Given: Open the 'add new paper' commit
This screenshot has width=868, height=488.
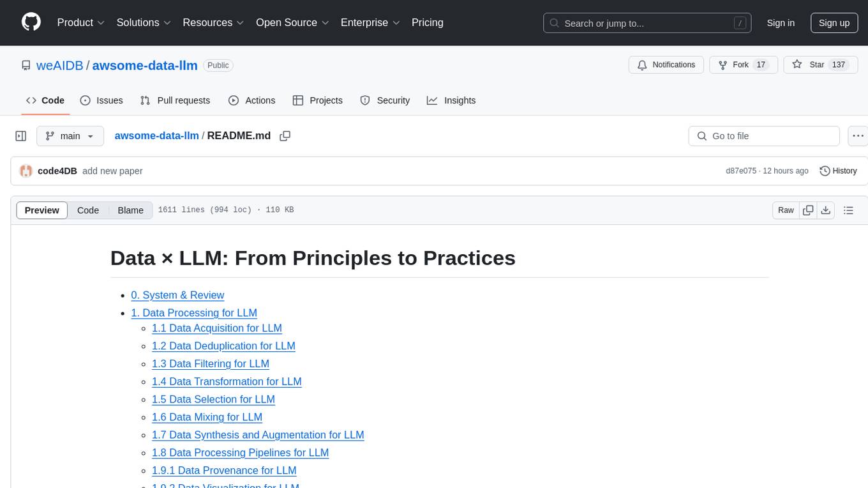Looking at the screenshot, I should coord(112,171).
